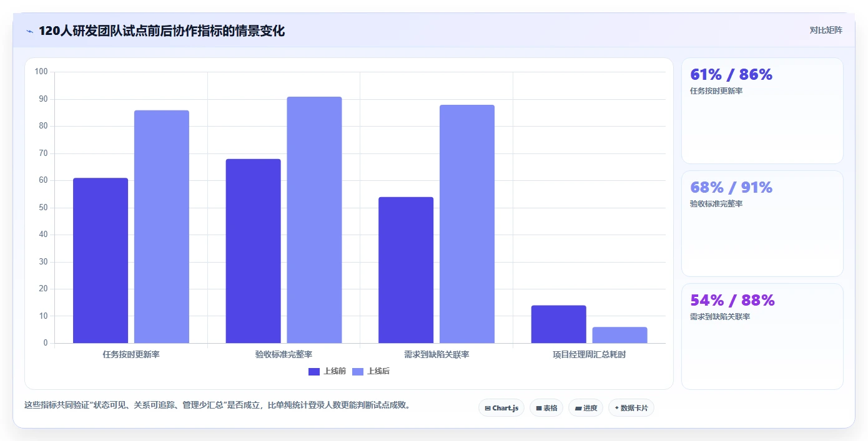Screen dimensions: 868x441
Task: Click the 61% / 86% card value
Action: click(731, 74)
